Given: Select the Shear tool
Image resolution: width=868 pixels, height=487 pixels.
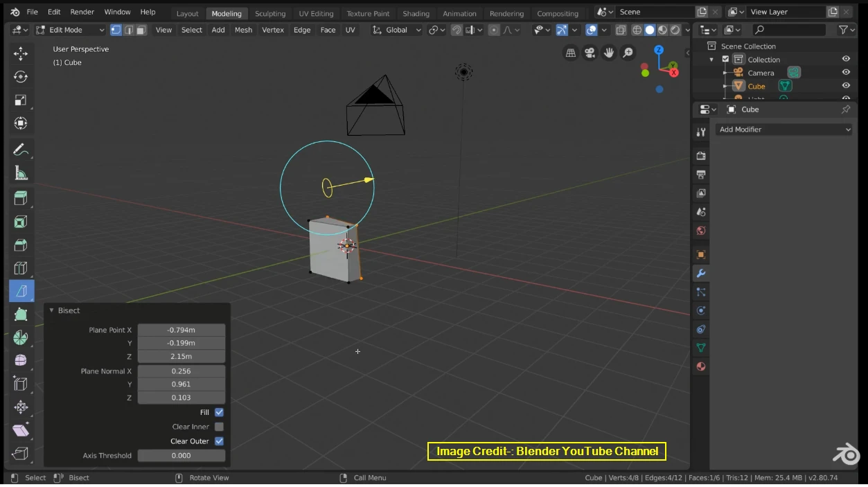Looking at the screenshot, I should [21, 430].
